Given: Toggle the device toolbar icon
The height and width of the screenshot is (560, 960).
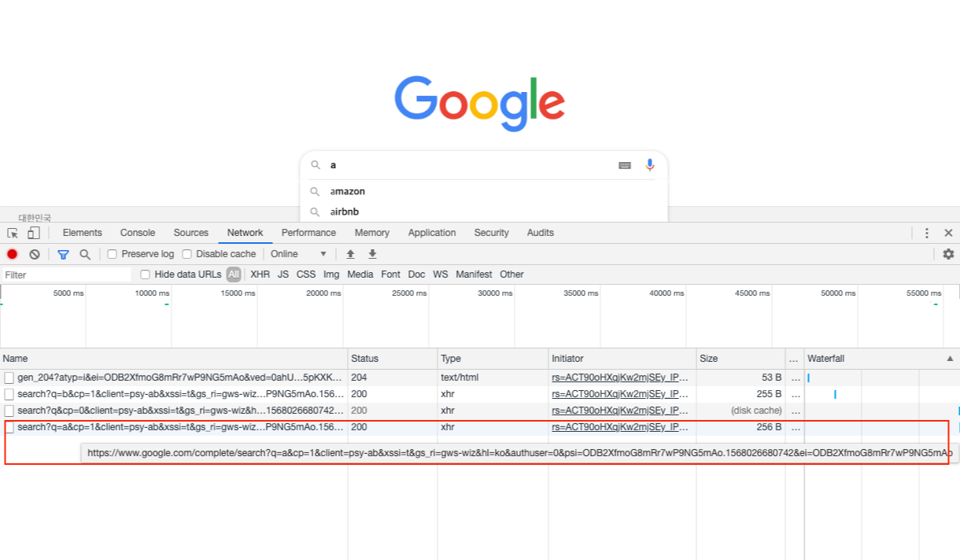Looking at the screenshot, I should [33, 233].
